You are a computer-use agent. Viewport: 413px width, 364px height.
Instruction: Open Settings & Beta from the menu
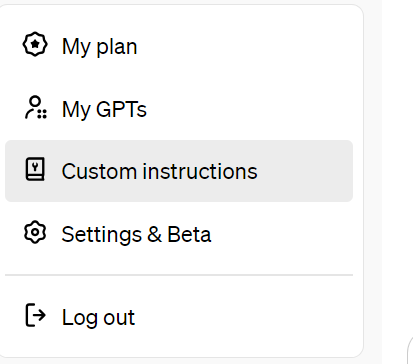coord(179,234)
